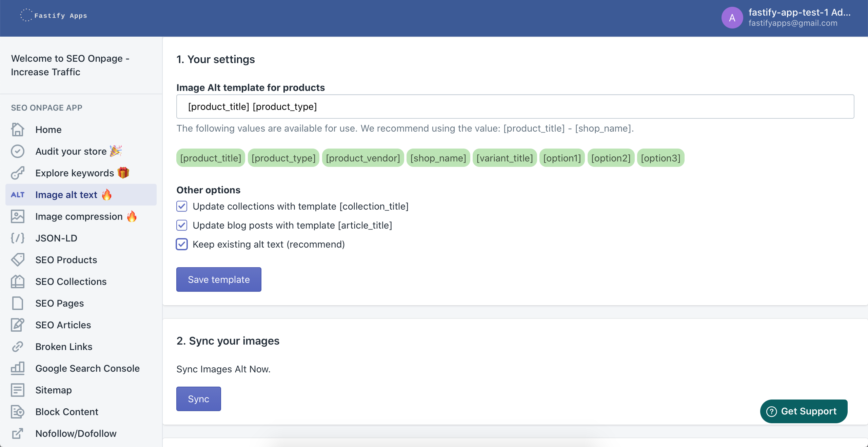Insert the [product_type] tag

click(283, 158)
